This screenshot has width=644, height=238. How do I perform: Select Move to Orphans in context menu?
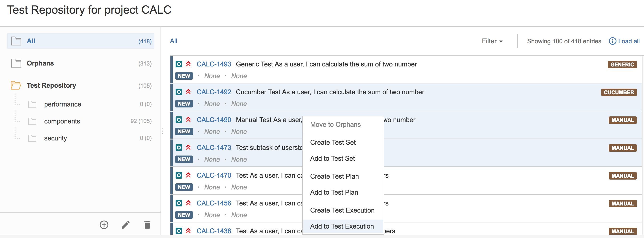pyautogui.click(x=343, y=124)
